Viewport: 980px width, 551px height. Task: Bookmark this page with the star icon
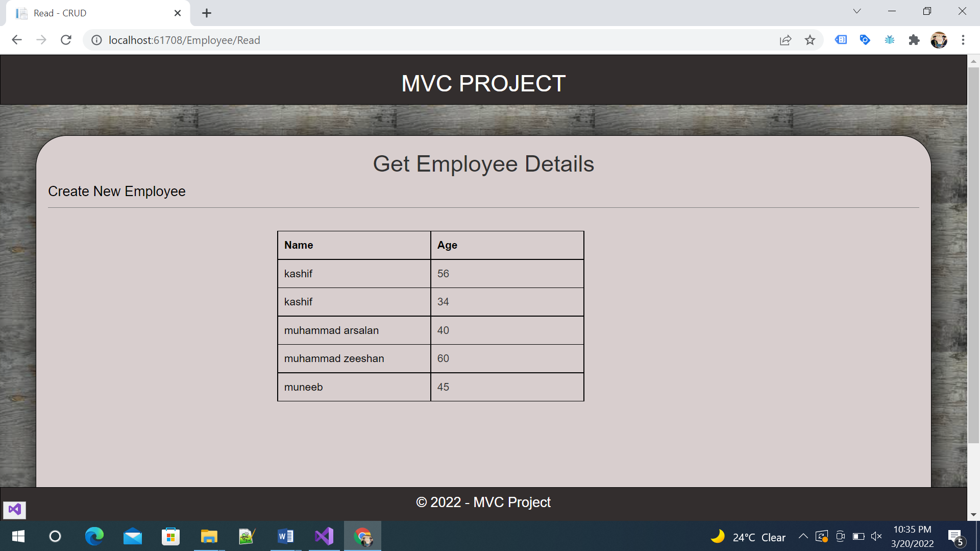pos(810,40)
